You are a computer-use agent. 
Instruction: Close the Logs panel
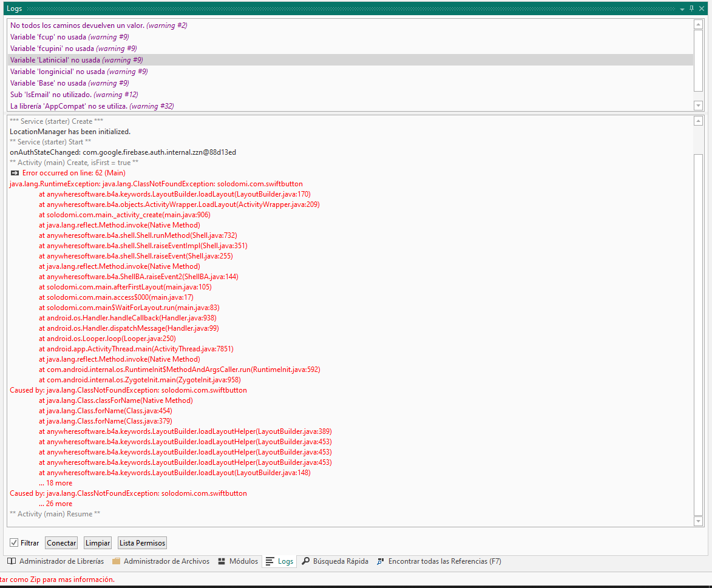pyautogui.click(x=702, y=8)
